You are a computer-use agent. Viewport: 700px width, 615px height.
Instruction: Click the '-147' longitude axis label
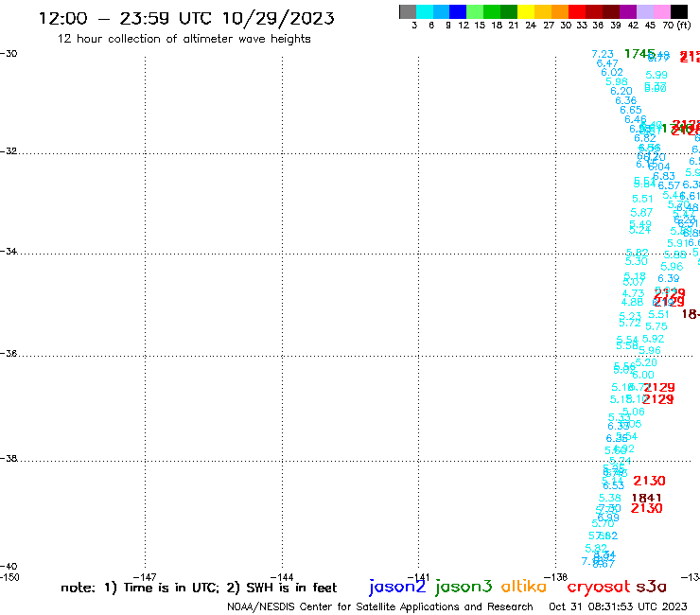pyautogui.click(x=145, y=577)
